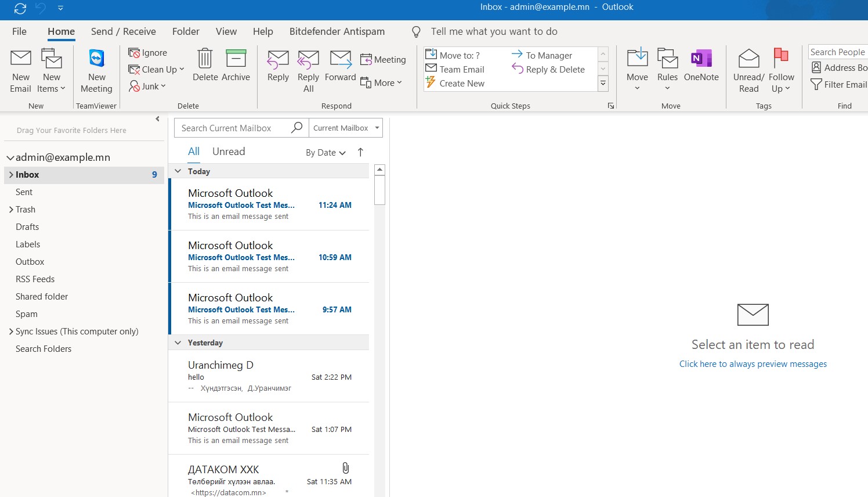
Task: Click the Tell me what you want to do box
Action: click(494, 31)
